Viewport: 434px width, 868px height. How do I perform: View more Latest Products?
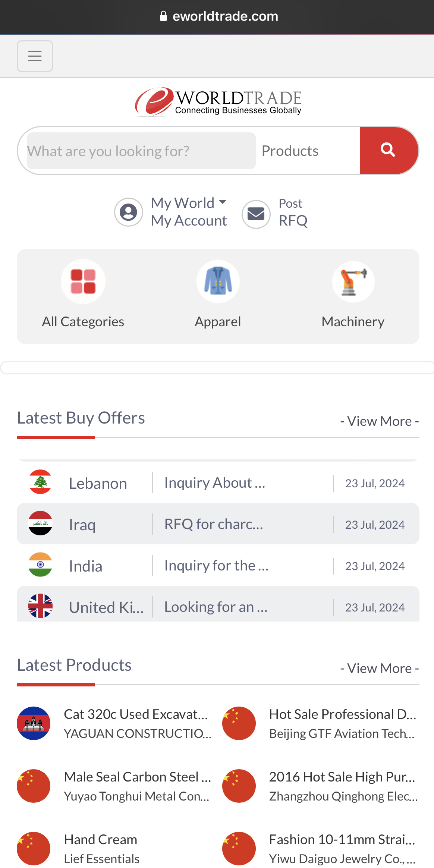[x=380, y=669]
